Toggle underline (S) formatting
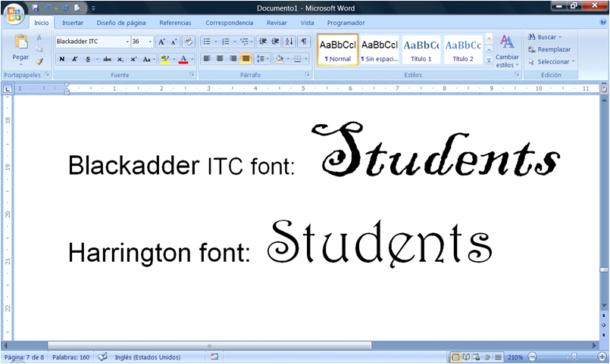Screen dimensions: 610x364 (88, 59)
